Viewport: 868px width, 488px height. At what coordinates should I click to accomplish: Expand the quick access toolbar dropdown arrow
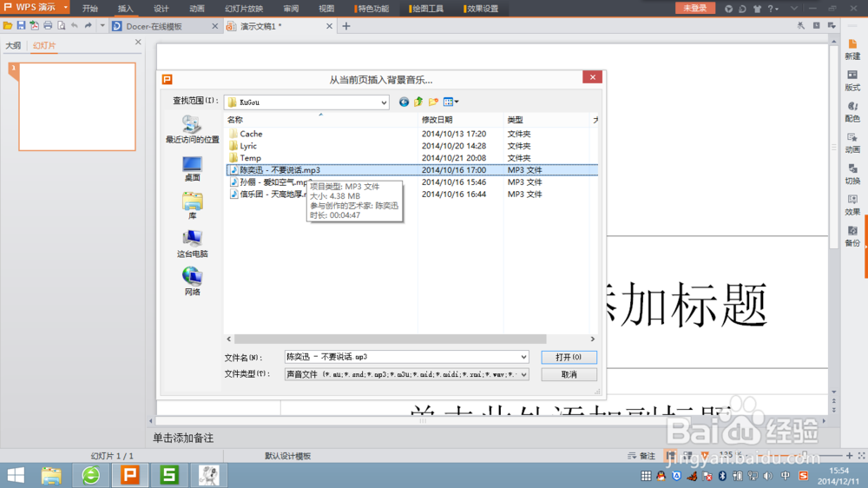(102, 25)
